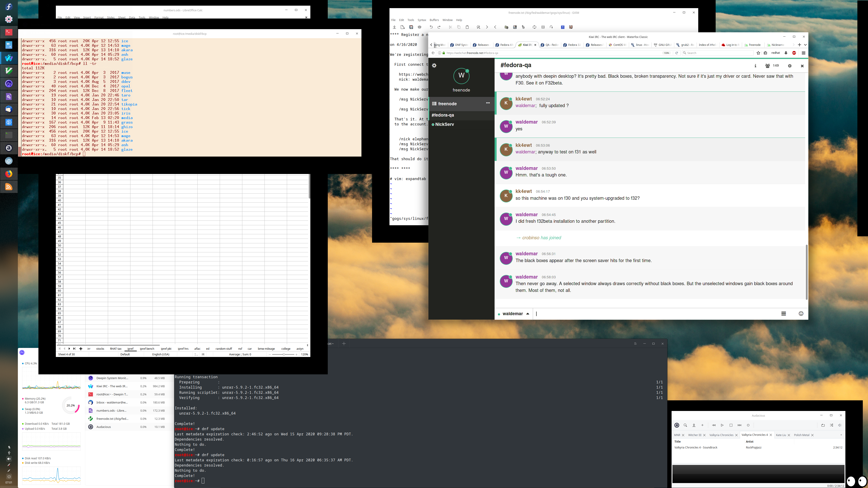The width and height of the screenshot is (868, 488).
Task: Switch to bmw mileage sheet tab
Action: tap(266, 349)
